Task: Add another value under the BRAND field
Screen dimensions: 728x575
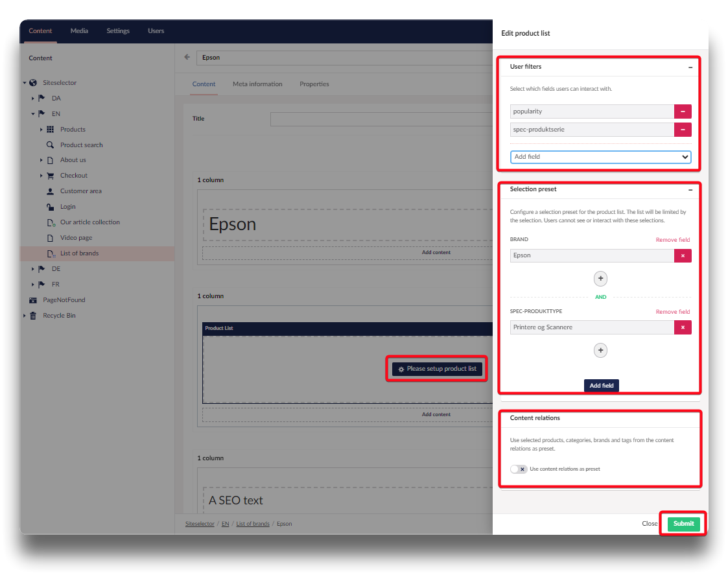Action: click(600, 279)
